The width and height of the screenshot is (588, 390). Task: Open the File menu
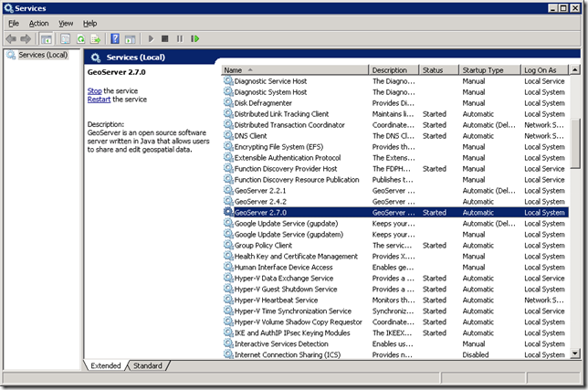tap(14, 23)
